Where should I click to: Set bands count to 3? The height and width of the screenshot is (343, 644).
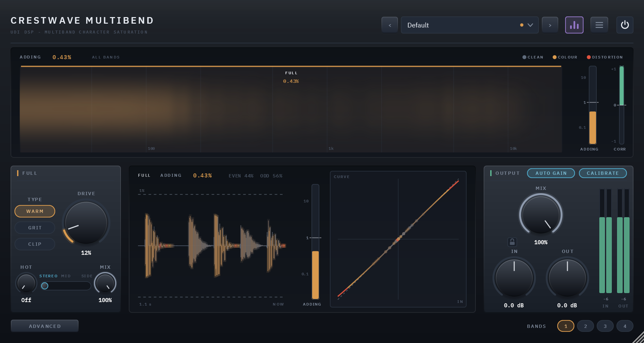point(605,326)
